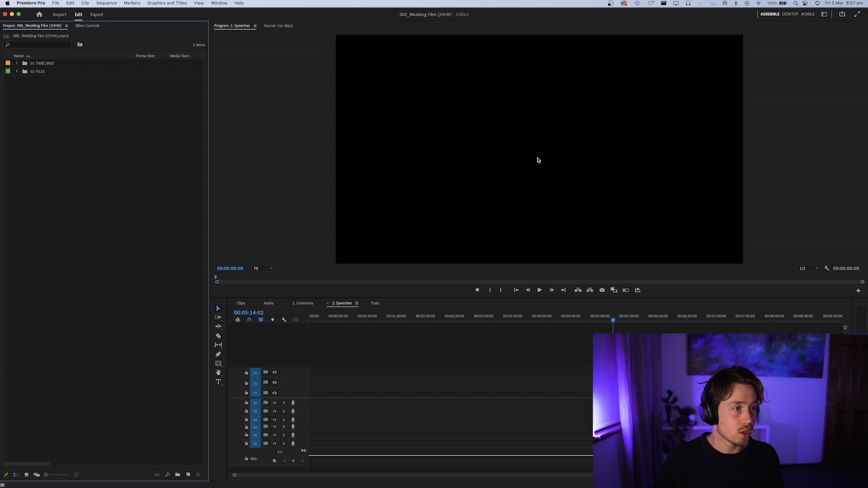
Task: Choose the Rectangle tool
Action: click(x=218, y=363)
